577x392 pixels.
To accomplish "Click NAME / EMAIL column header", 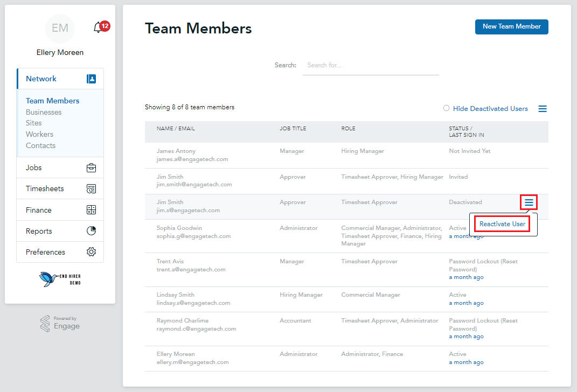I will [176, 129].
